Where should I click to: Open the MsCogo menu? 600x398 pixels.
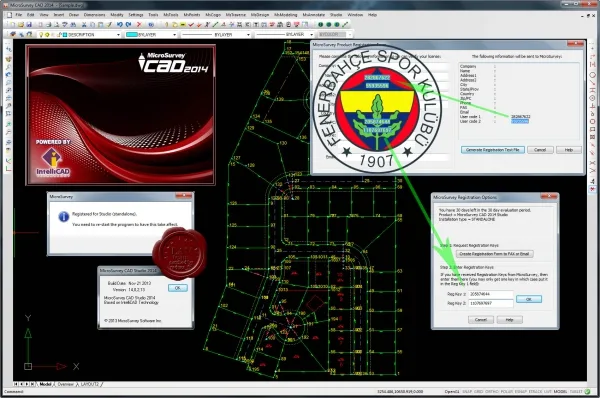pos(213,15)
